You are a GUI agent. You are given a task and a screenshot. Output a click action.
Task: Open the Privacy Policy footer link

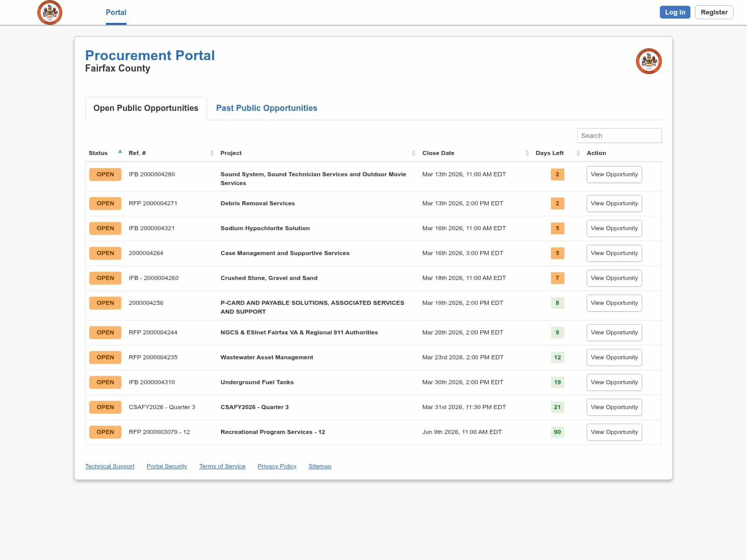(277, 467)
